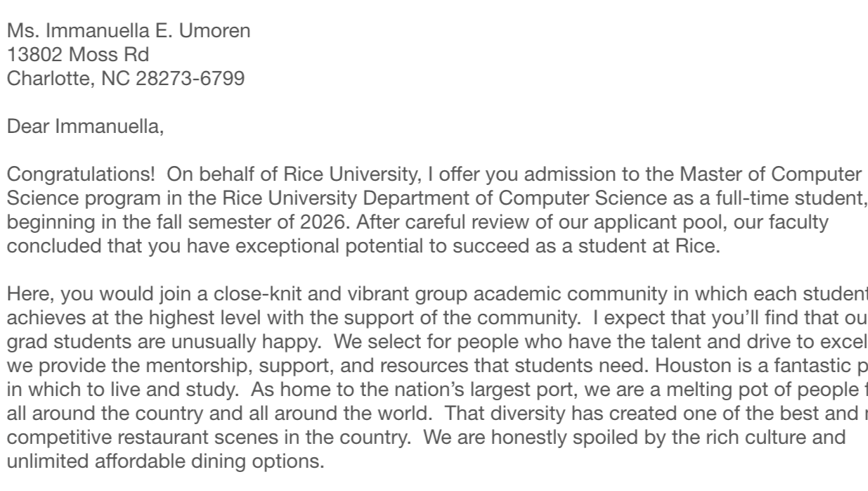Click the Charlotte, NC 28273-6799 line
868x491 pixels.
pos(126,79)
